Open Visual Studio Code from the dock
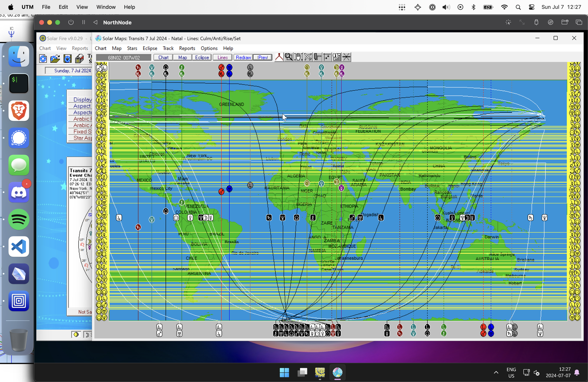Image resolution: width=588 pixels, height=382 pixels. 19,246
